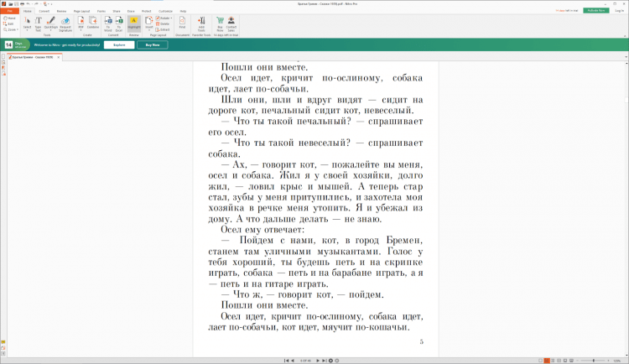
Task: Activate the Select tool
Action: tap(27, 22)
